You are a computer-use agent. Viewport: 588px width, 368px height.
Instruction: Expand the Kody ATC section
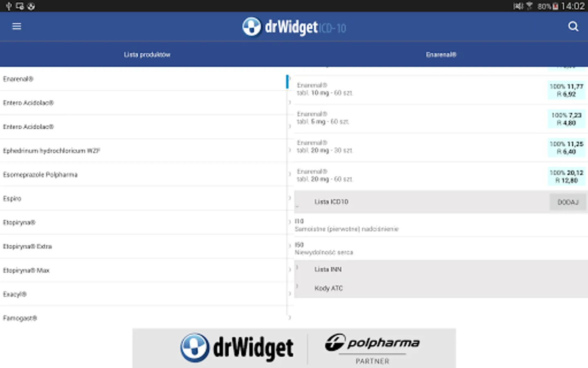[x=441, y=288]
